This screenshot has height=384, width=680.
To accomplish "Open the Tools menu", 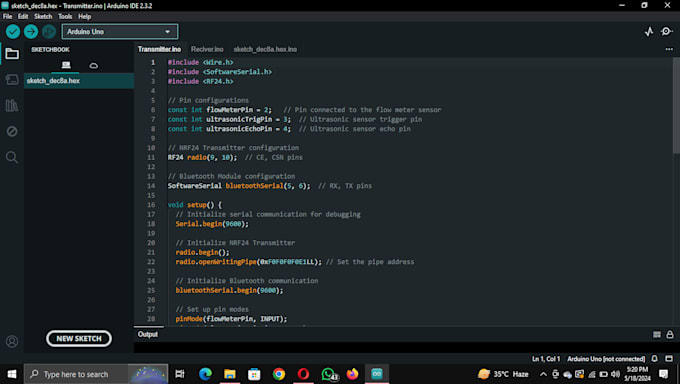I will (x=65, y=16).
